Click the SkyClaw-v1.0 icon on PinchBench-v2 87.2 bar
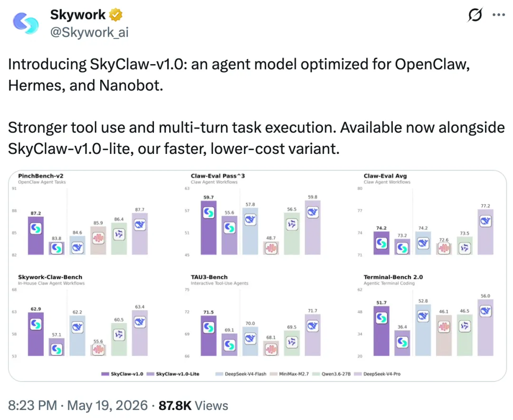 pos(36,228)
